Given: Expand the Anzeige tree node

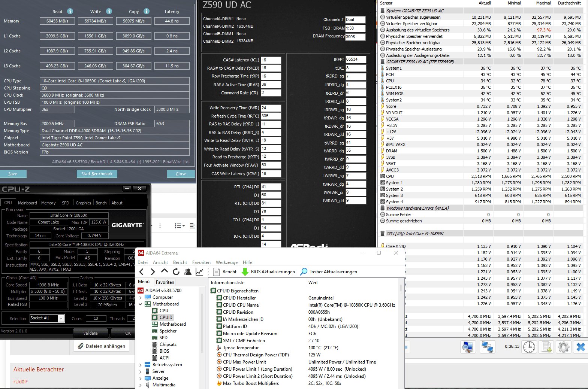Looking at the screenshot, I should 141,379.
